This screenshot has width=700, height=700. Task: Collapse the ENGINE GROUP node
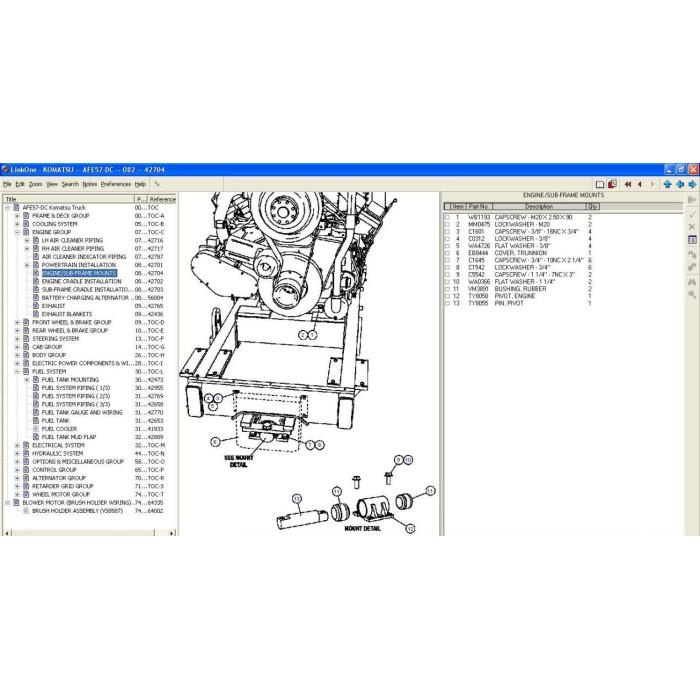click(17, 232)
